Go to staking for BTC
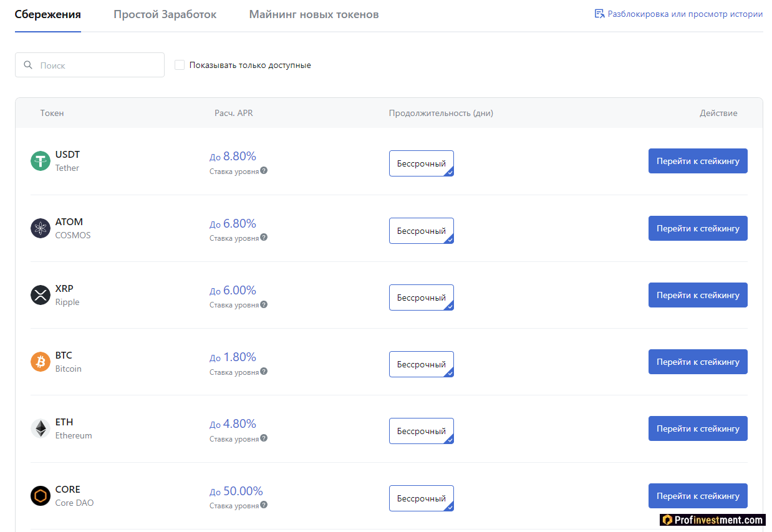Image resolution: width=772 pixels, height=532 pixels. (698, 362)
